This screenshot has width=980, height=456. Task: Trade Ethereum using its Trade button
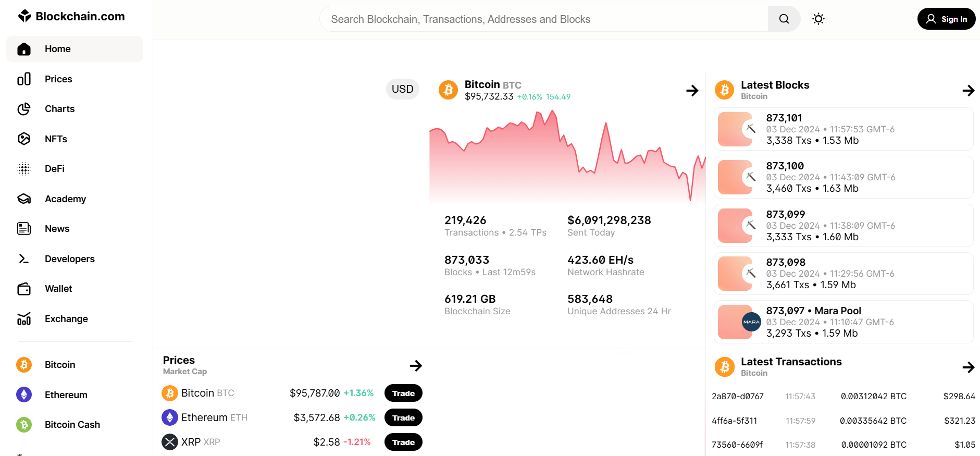click(403, 417)
